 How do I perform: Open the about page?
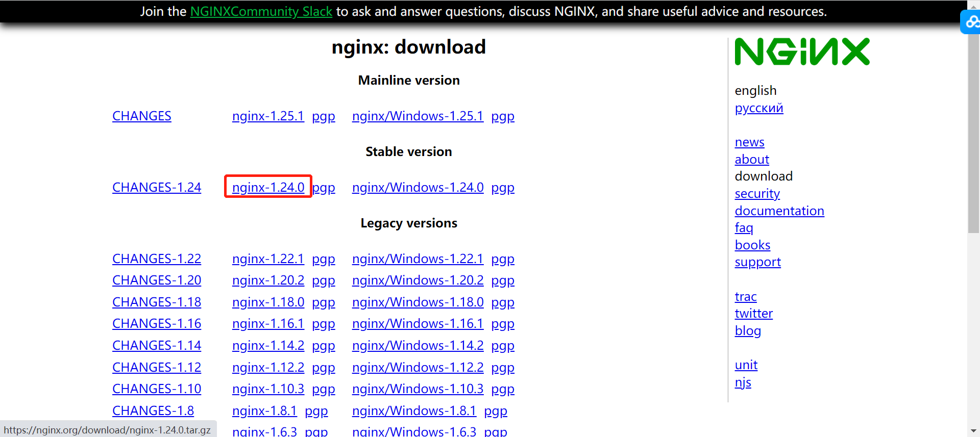752,160
